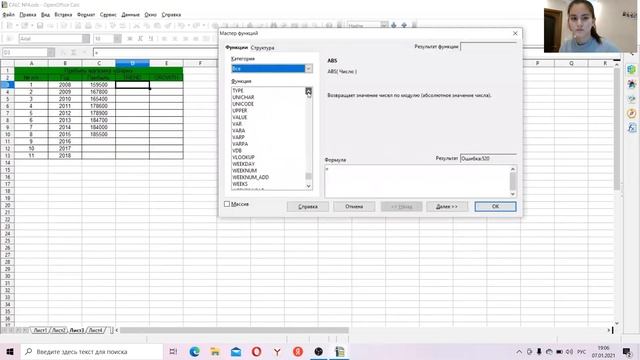Open the Данные menu

pos(131,15)
